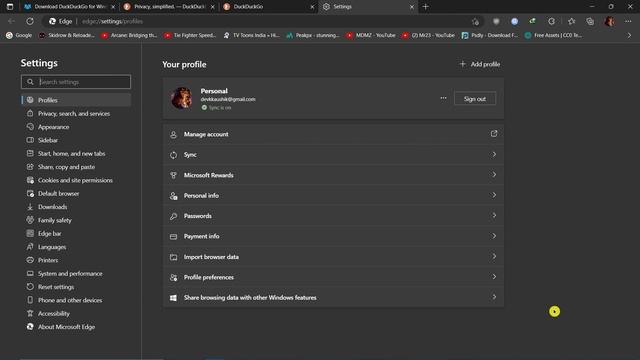Click the Sync row icon
640x360 pixels.
click(173, 155)
